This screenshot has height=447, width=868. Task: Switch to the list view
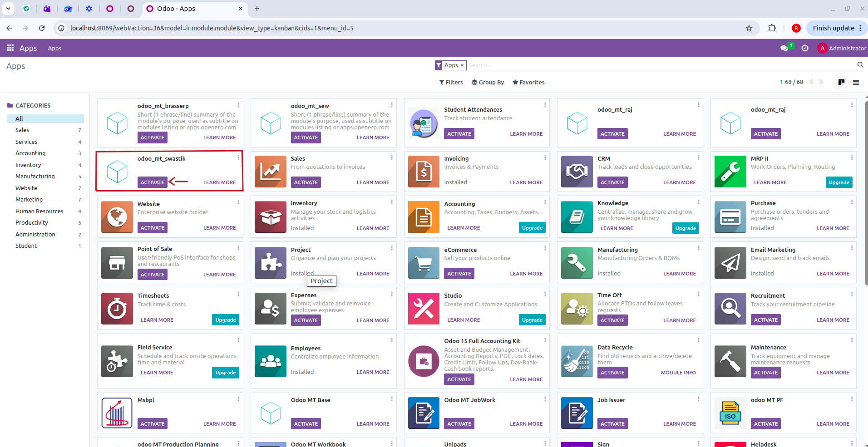coord(856,82)
